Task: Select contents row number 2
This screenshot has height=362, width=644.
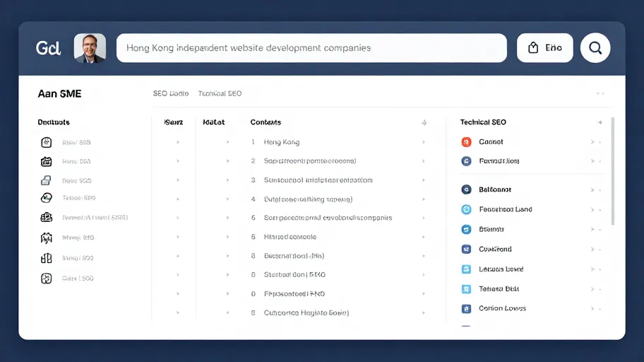Action: coord(338,160)
